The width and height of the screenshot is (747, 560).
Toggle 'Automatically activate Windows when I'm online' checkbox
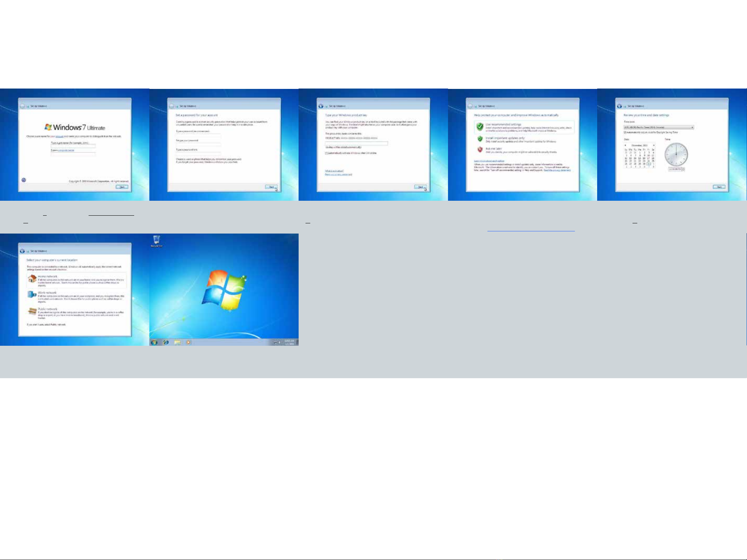(x=327, y=153)
